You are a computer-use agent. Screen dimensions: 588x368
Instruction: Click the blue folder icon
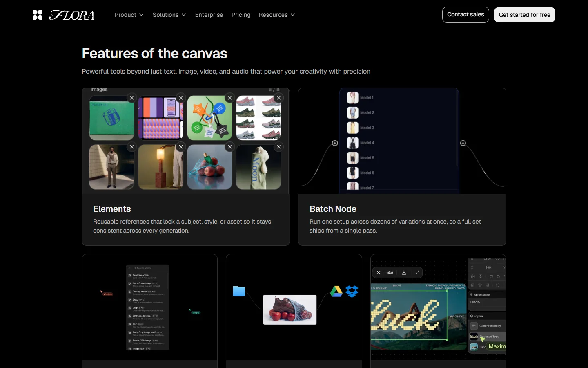click(x=239, y=291)
